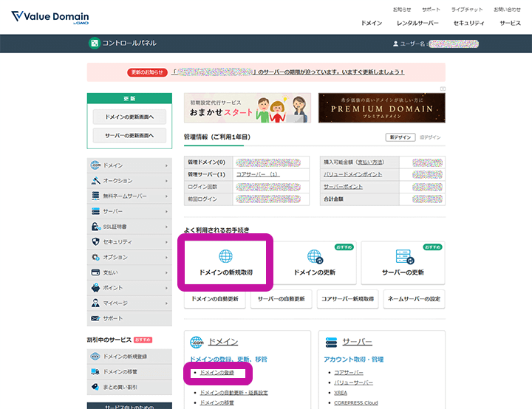Open the レンタルサーバー top menu
Screen dimensions: 532x409
click(x=417, y=23)
